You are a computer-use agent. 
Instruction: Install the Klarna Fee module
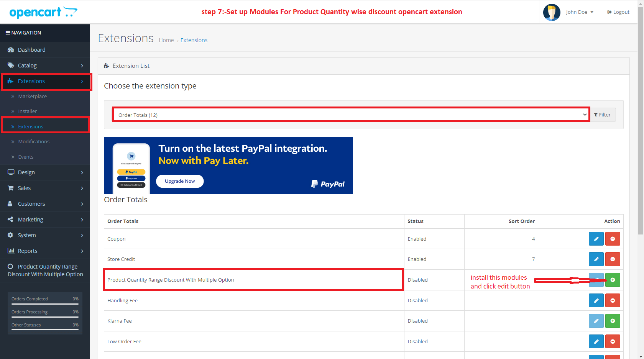tap(613, 321)
